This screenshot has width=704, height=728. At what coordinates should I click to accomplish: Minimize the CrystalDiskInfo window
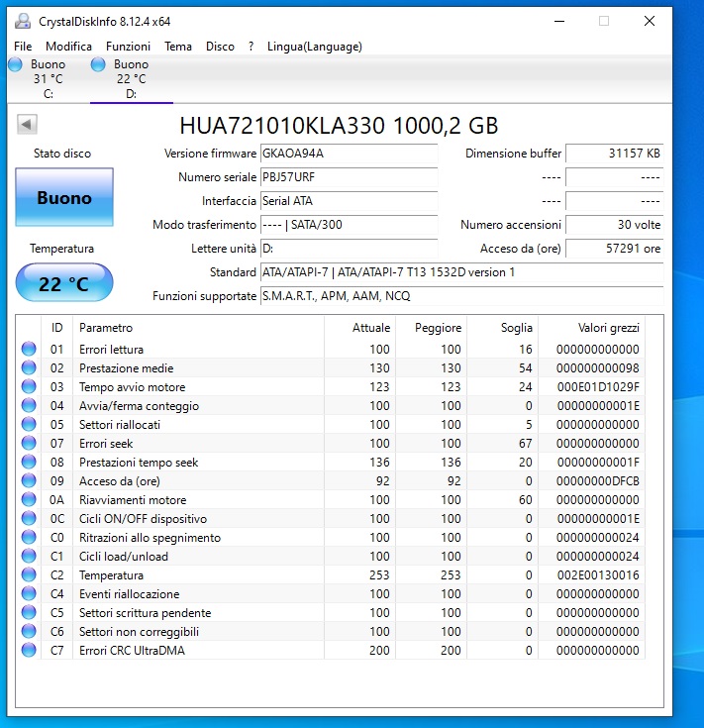tap(559, 22)
